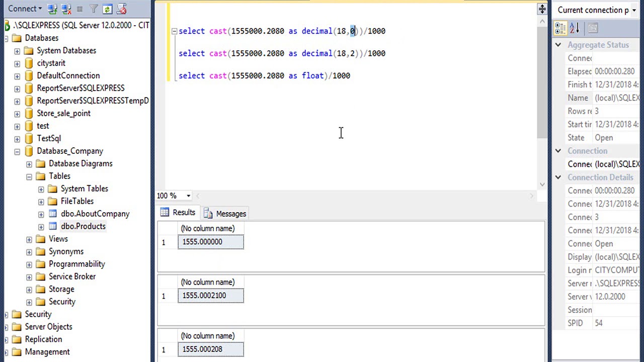Refresh Object Explorer using the green arrows icon
This screenshot has height=362, width=644.
(x=107, y=9)
